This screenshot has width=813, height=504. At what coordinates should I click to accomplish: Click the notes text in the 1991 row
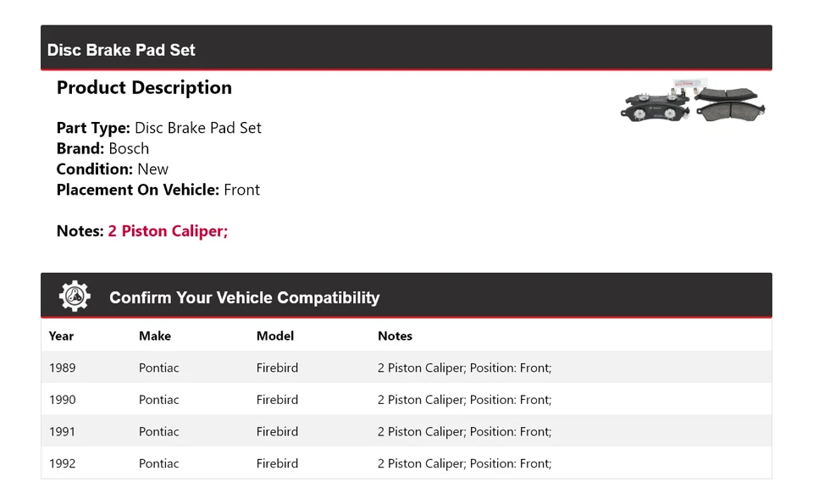pyautogui.click(x=464, y=432)
